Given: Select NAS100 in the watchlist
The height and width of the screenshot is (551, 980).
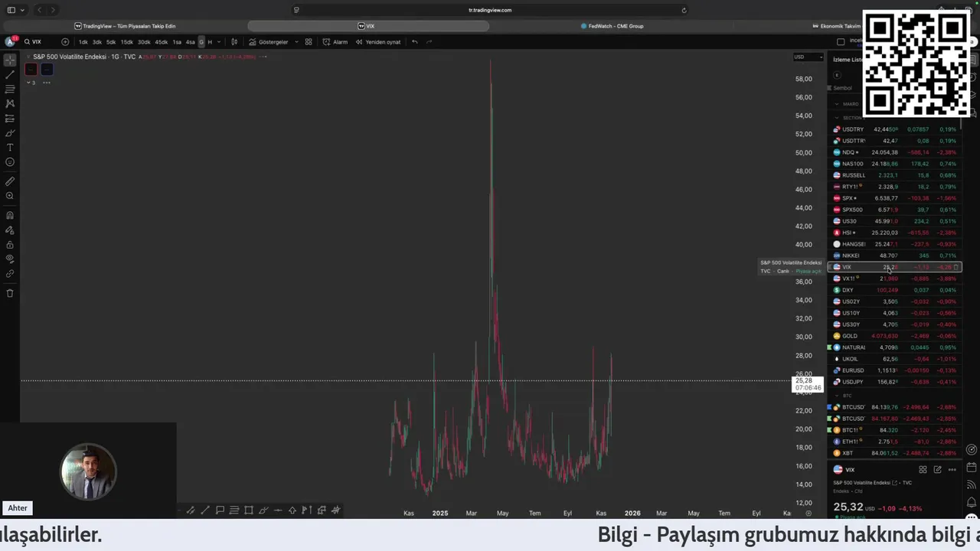Looking at the screenshot, I should point(894,164).
